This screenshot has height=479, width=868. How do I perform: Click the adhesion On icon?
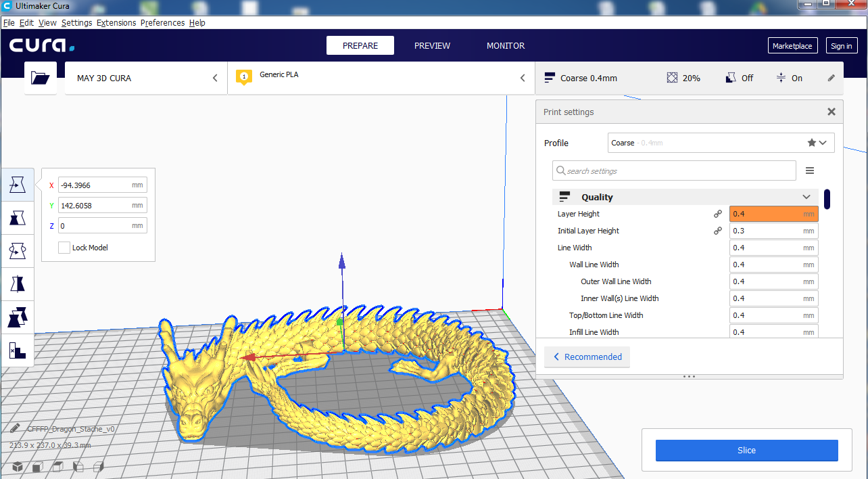(x=781, y=78)
